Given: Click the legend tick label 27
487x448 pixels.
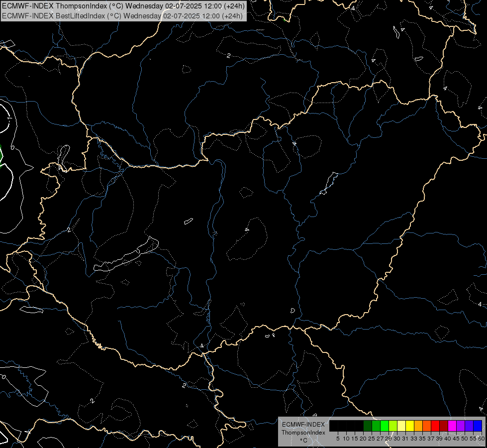Looking at the screenshot, I should tap(380, 439).
